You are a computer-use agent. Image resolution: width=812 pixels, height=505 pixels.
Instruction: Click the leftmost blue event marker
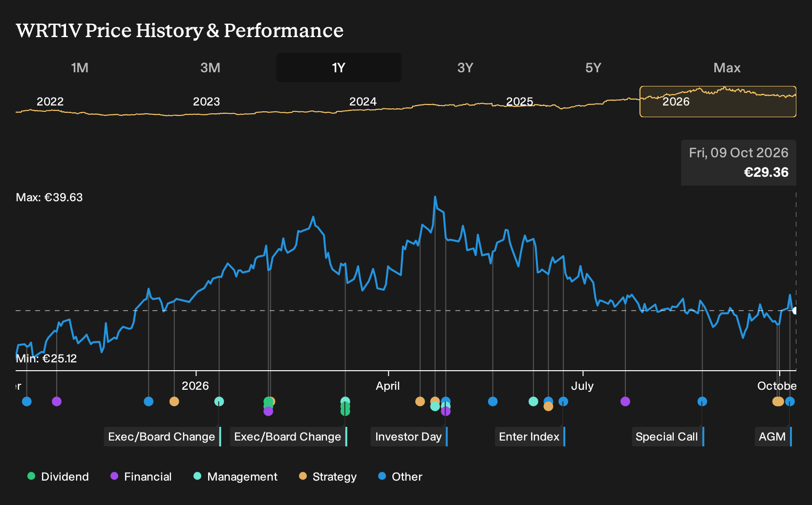point(27,401)
